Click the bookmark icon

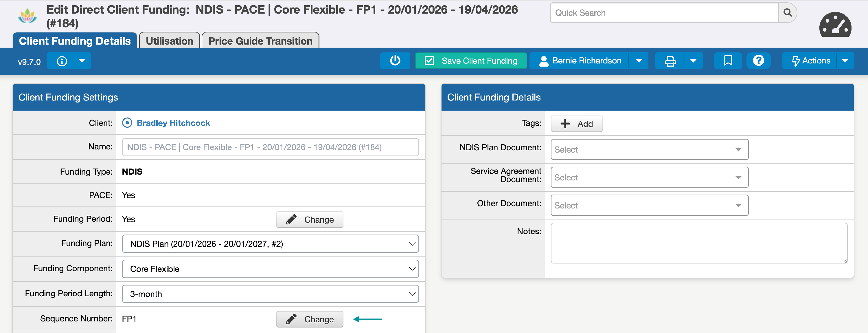coord(728,61)
